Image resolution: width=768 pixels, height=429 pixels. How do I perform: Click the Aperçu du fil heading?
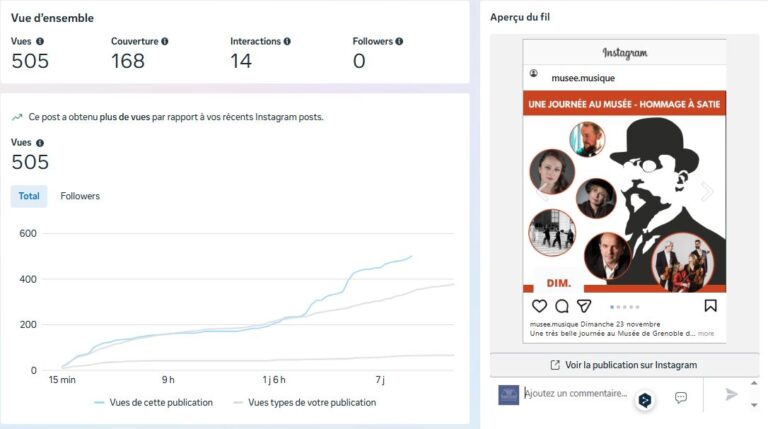pos(520,17)
